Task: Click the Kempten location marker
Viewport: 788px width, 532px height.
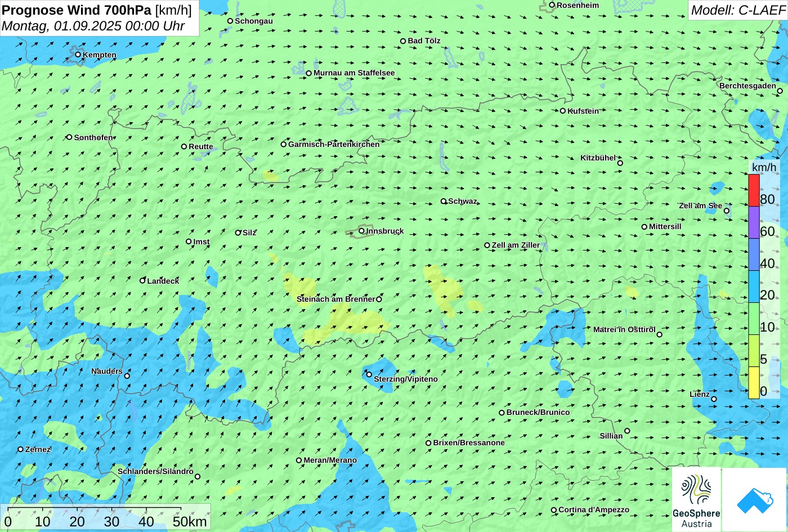Action: point(78,55)
